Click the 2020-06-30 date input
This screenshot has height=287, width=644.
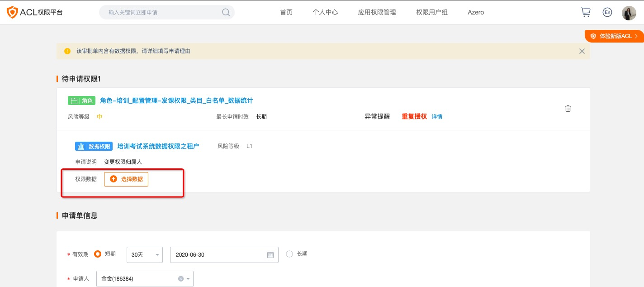(x=224, y=255)
